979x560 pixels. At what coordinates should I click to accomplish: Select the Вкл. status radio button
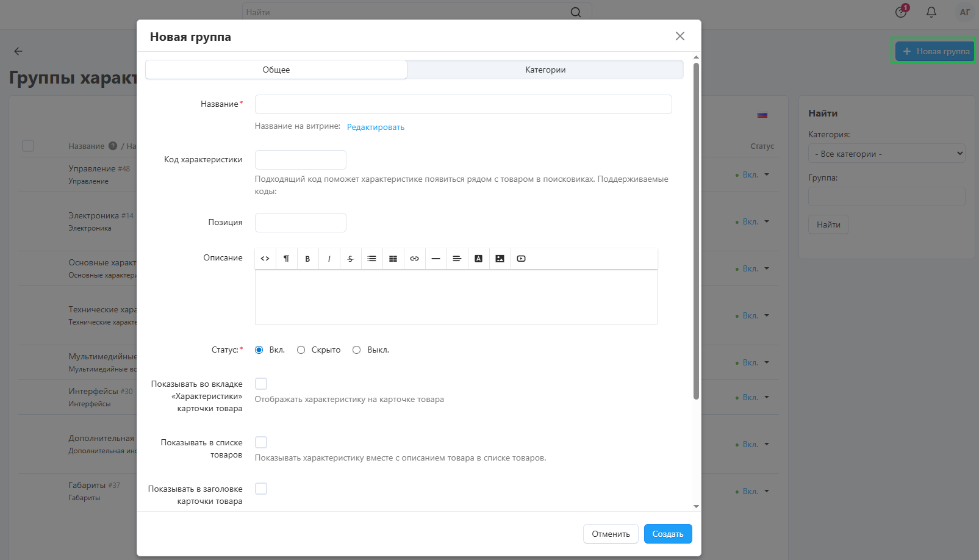click(x=259, y=350)
